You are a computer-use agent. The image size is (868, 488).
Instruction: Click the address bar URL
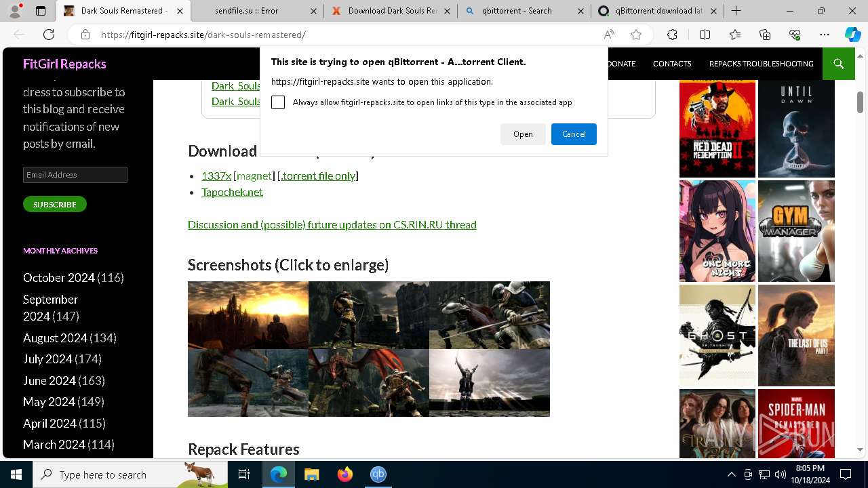click(203, 35)
